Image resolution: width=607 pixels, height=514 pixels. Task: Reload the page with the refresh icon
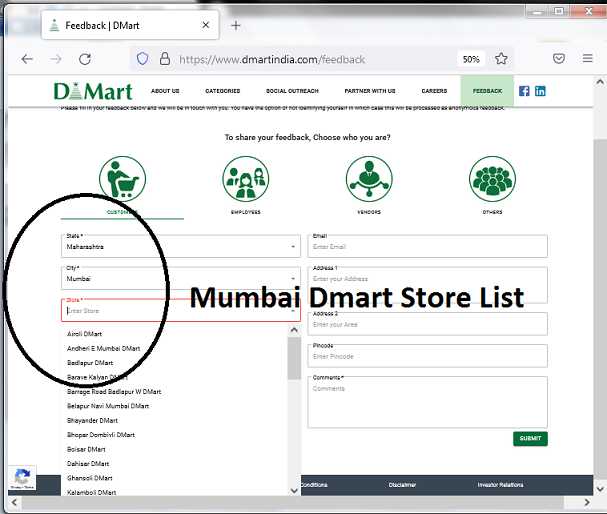(x=85, y=59)
